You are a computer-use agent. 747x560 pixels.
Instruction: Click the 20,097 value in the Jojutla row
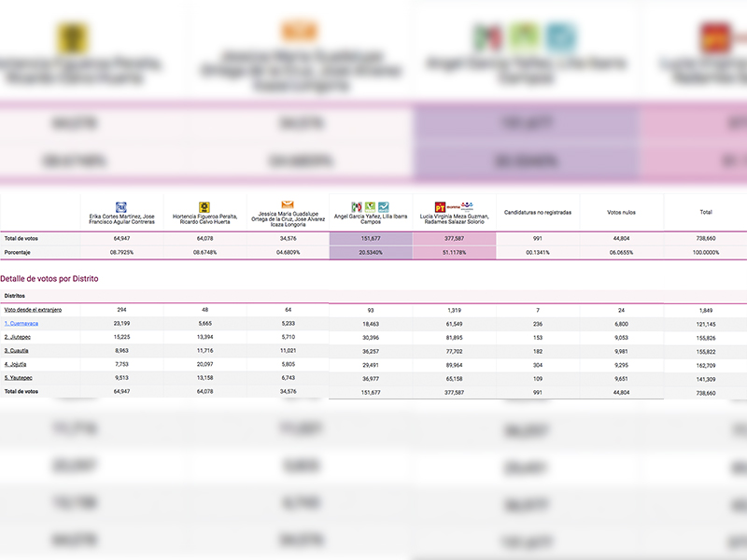[204, 364]
